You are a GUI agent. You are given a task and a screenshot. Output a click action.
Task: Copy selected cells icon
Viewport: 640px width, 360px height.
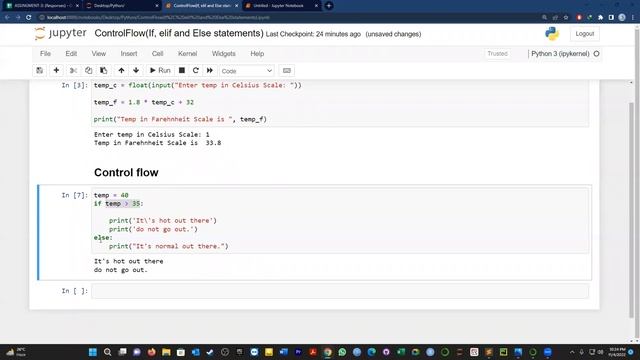click(89, 71)
